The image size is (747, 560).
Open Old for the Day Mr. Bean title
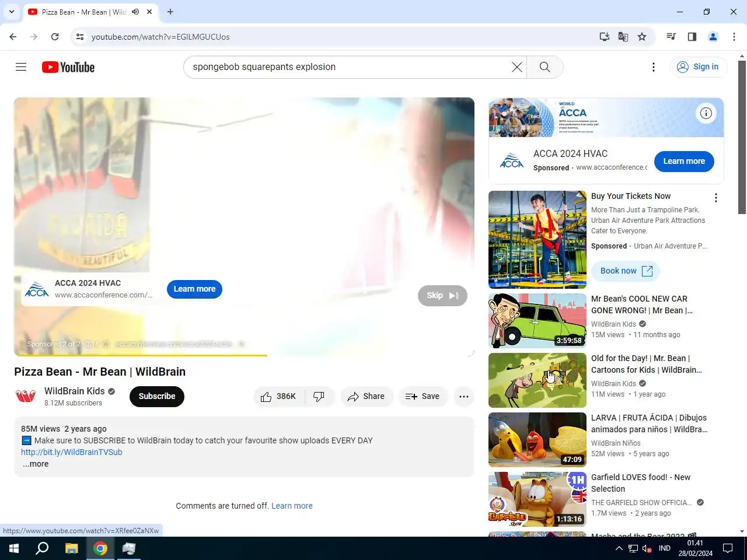click(x=647, y=364)
